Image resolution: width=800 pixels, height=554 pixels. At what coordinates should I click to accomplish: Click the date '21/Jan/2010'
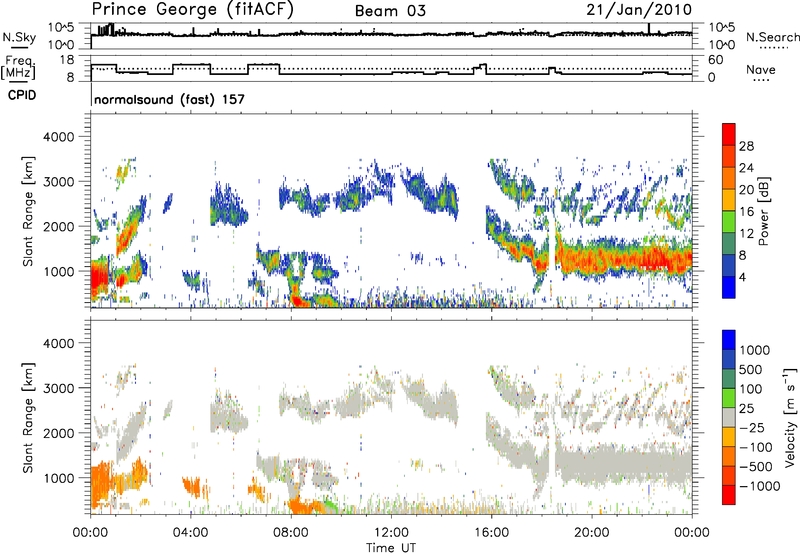(x=639, y=10)
